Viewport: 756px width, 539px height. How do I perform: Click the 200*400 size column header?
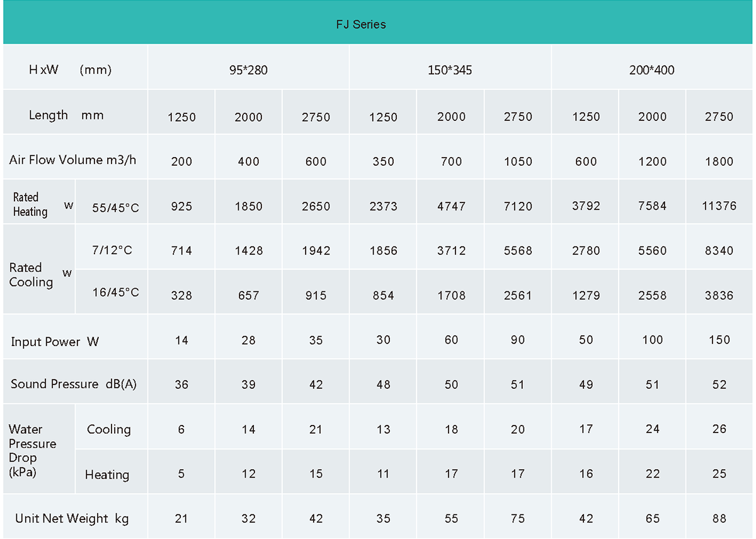point(651,70)
